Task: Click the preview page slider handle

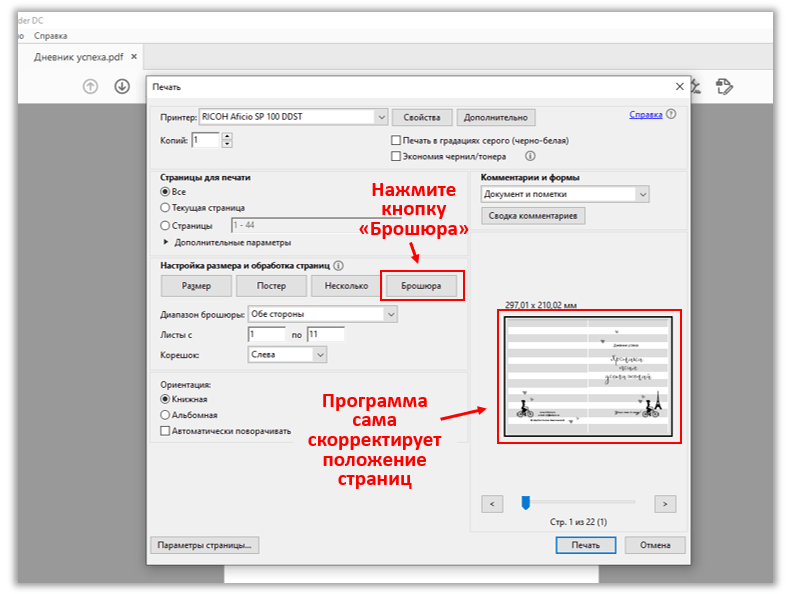Action: [526, 503]
